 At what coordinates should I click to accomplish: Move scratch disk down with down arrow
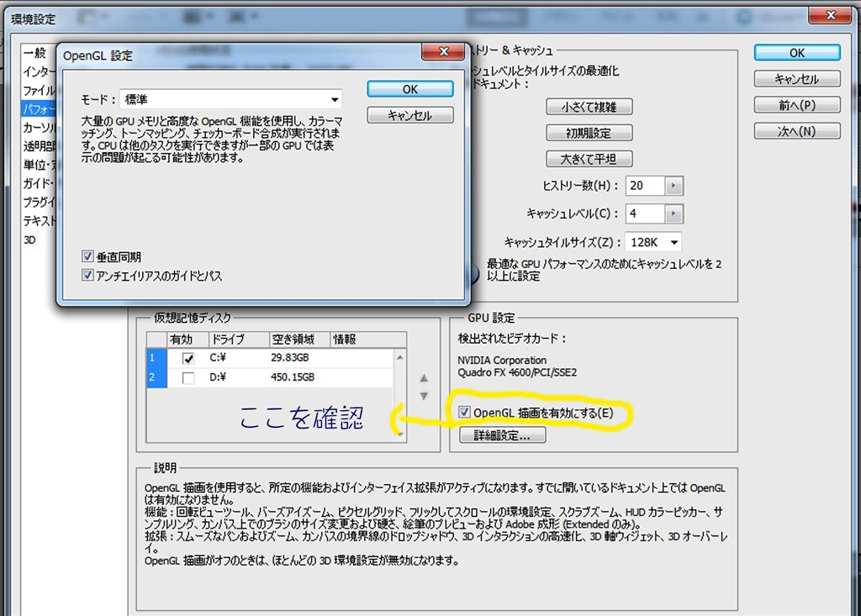coord(424,396)
